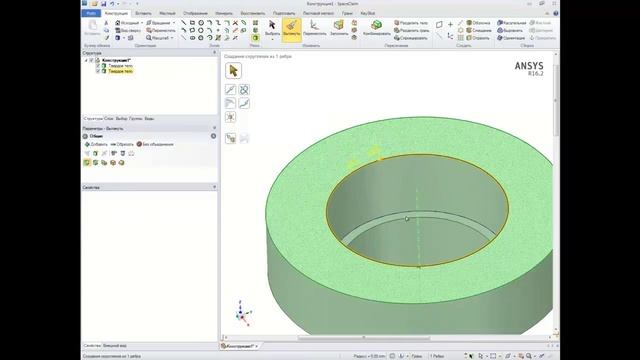Select first Твердое тело in structure tree
640x360 pixels.
pos(120,66)
